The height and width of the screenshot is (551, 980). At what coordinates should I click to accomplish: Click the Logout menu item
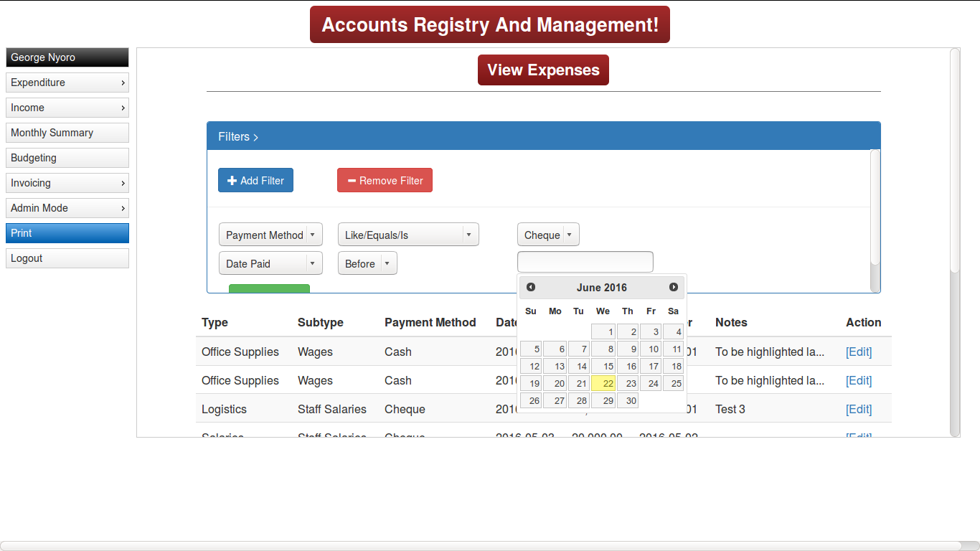67,258
